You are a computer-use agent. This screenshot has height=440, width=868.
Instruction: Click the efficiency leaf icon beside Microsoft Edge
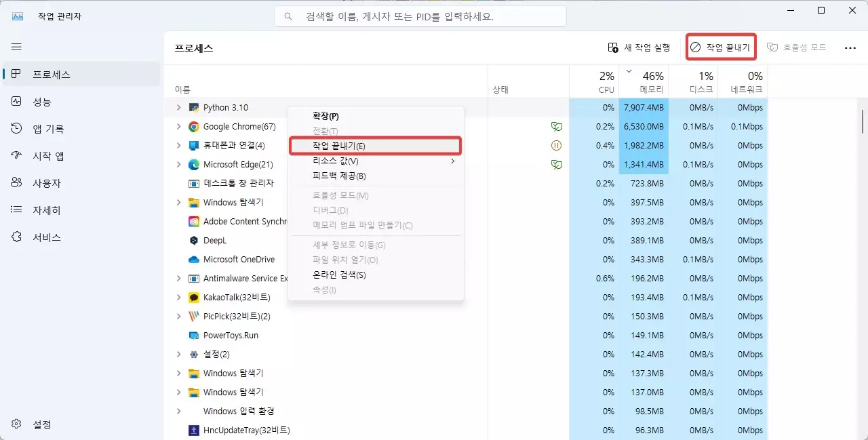(x=556, y=164)
